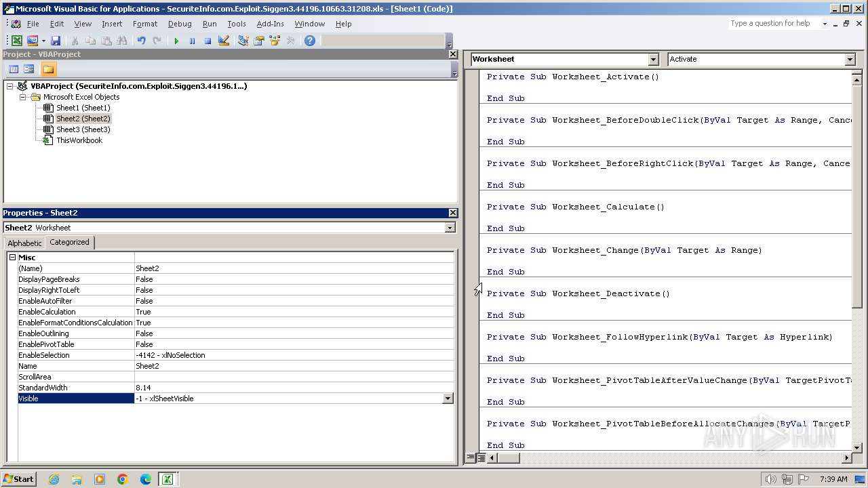
Task: Run macro with green play icon
Action: point(176,41)
